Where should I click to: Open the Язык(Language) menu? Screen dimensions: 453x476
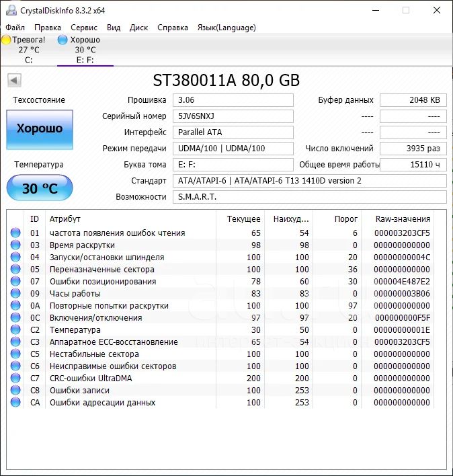coord(226,28)
